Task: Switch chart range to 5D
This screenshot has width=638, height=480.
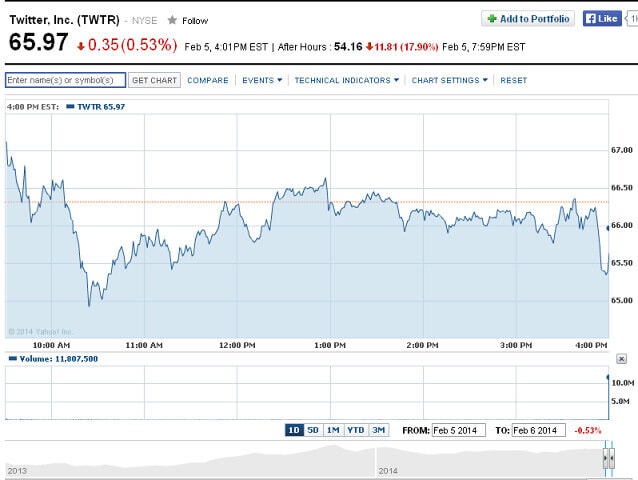Action: pyautogui.click(x=313, y=430)
